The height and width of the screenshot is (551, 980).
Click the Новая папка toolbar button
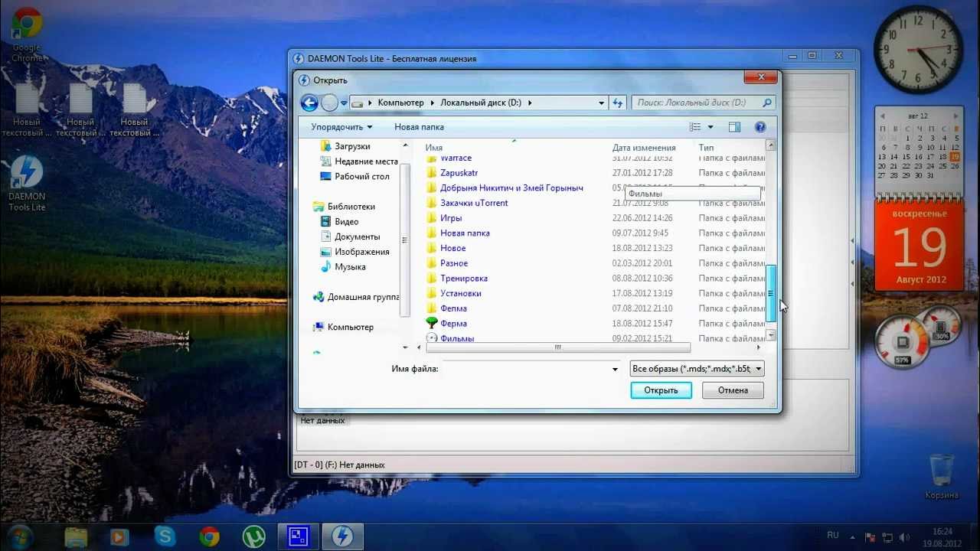tap(419, 127)
